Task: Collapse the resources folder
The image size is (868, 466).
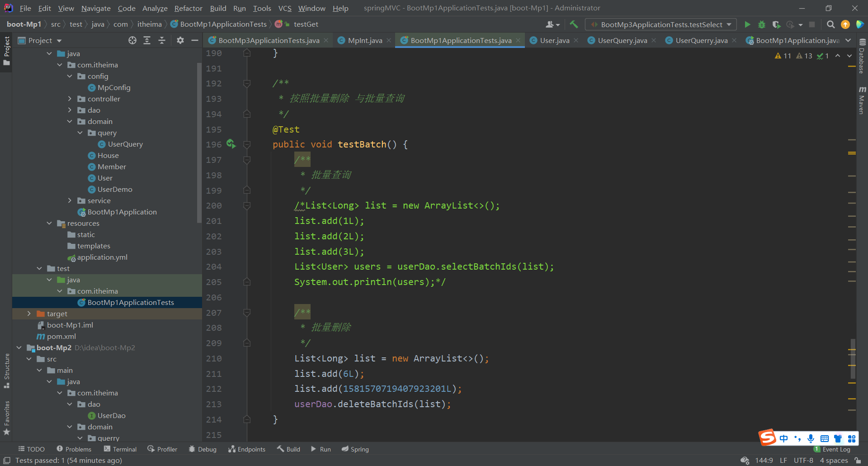Action: tap(49, 223)
